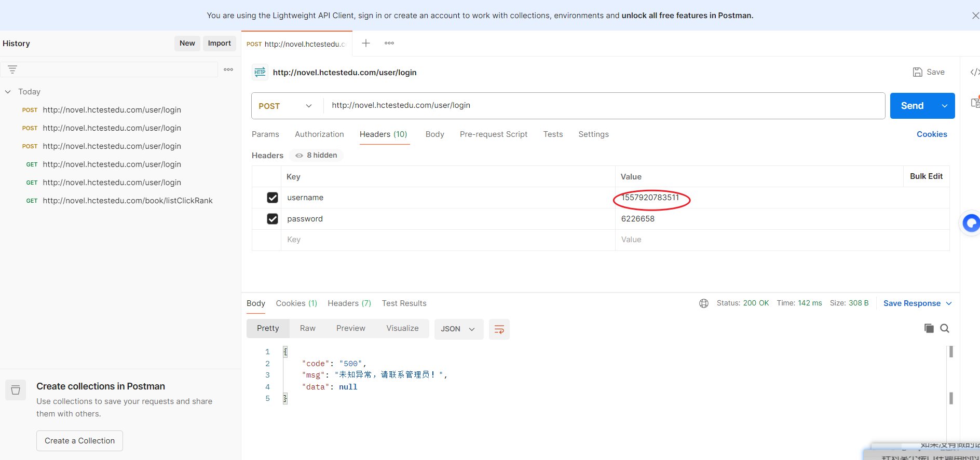Open the history filter icon

12,69
